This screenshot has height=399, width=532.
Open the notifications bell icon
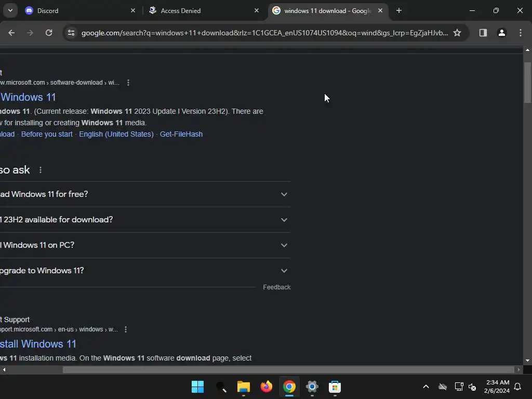click(517, 387)
